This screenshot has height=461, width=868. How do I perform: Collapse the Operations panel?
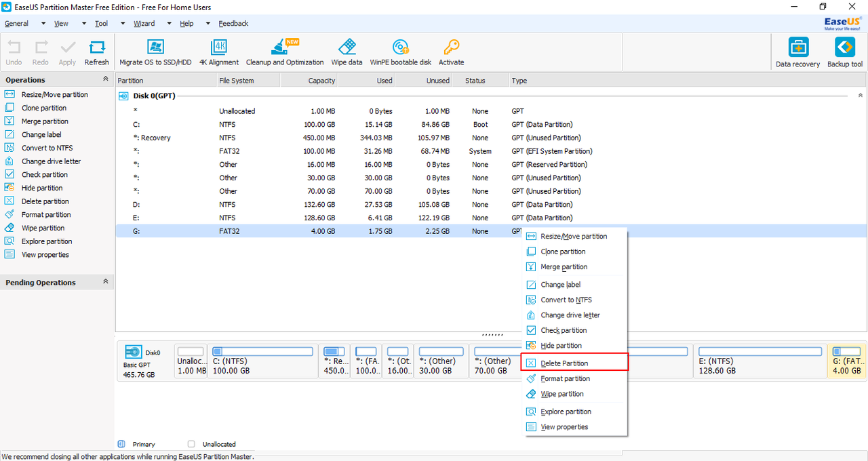point(105,79)
